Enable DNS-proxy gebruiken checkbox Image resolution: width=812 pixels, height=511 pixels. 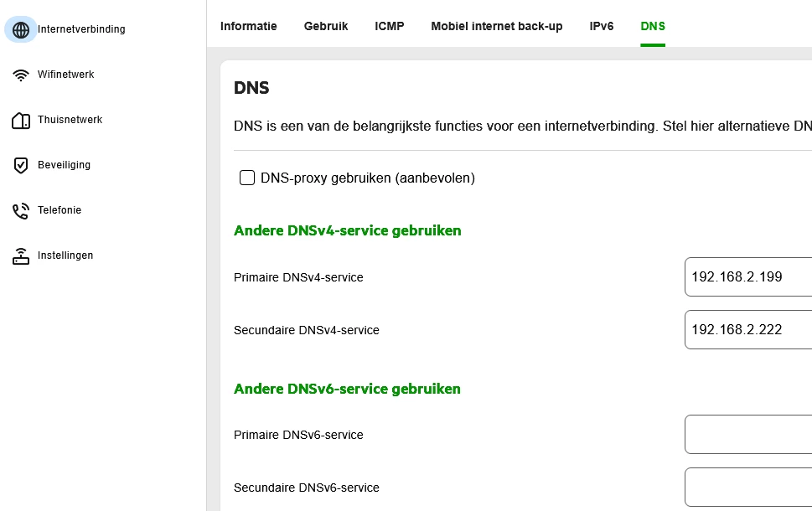click(x=247, y=178)
